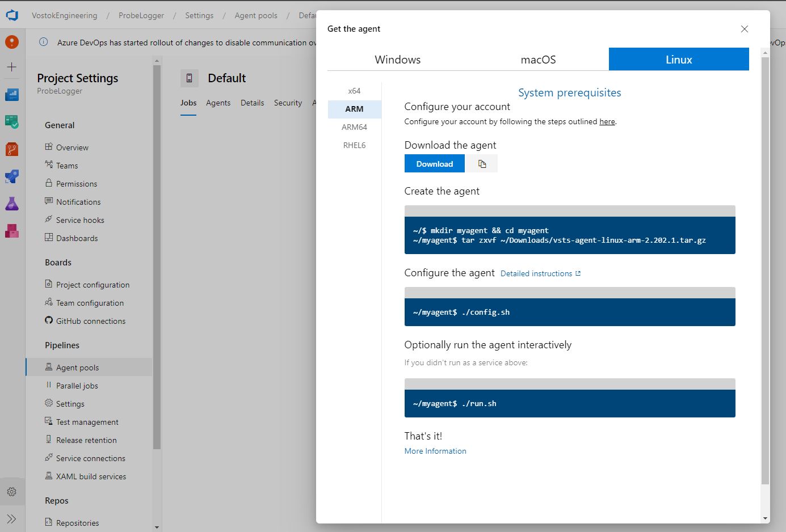The image size is (786, 532).
Task: Switch to the macOS tab
Action: point(539,60)
